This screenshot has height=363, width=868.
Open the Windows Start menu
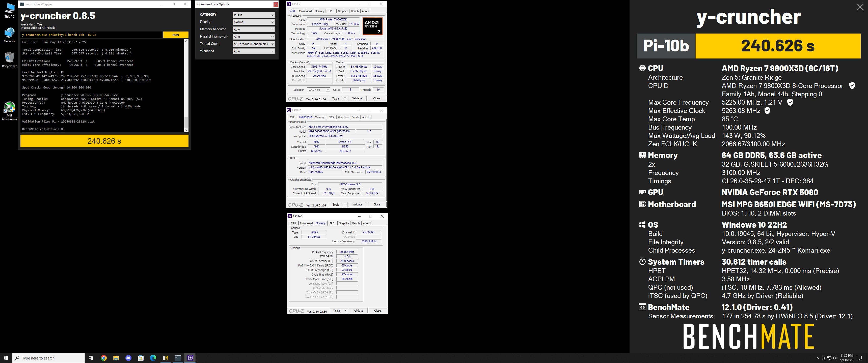(6, 358)
